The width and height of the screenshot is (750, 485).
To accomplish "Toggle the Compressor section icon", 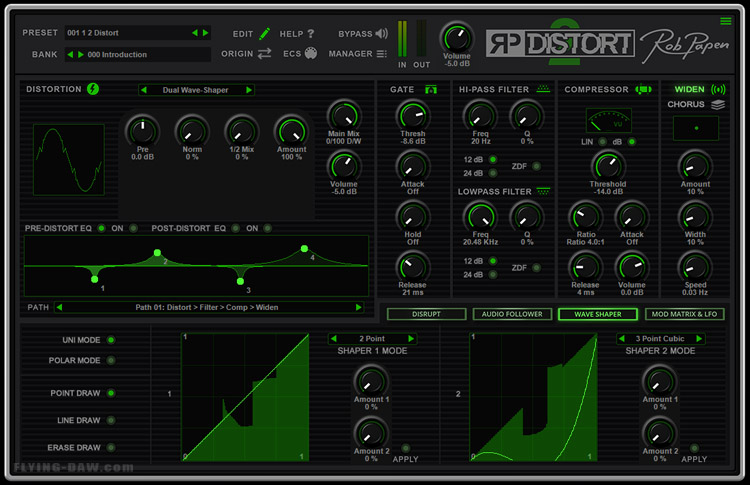I will click(x=643, y=89).
